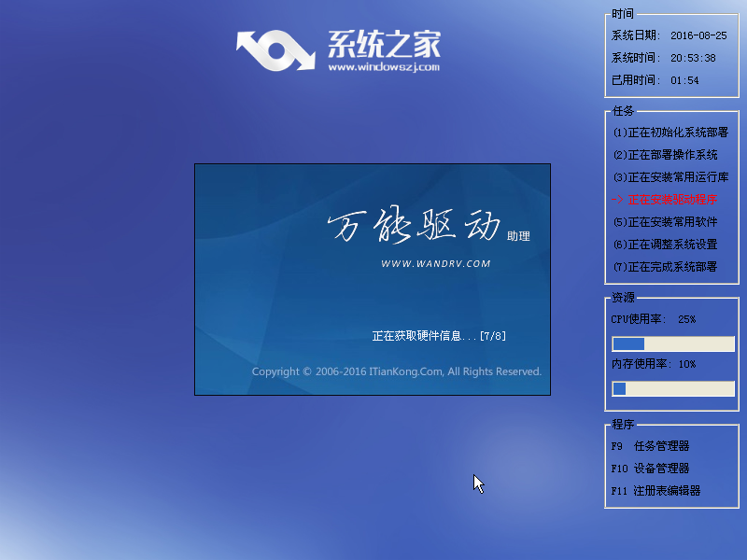Screen dimensions: 747x560
Task: Click the CPU使用率 25% label
Action: coord(653,319)
